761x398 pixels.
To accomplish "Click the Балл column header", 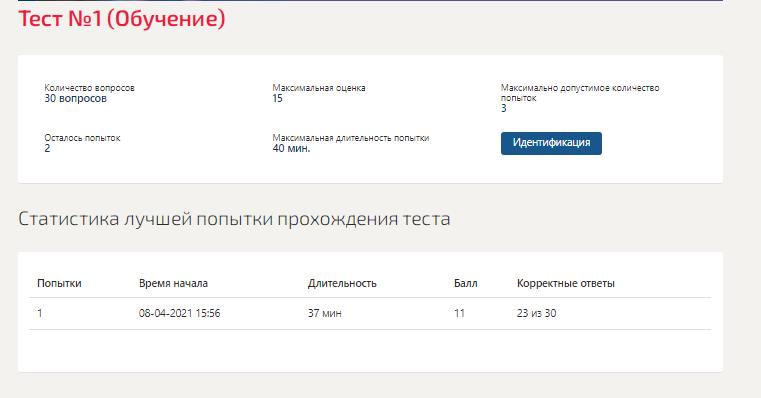I will (465, 283).
